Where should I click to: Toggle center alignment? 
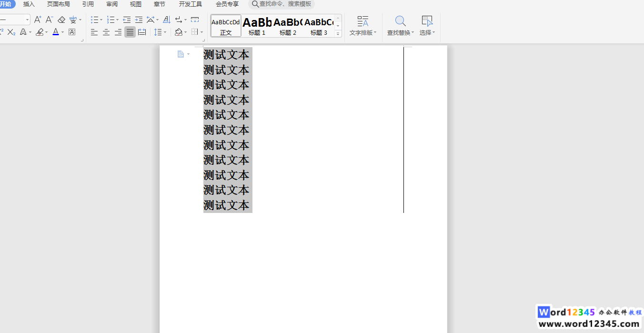(x=106, y=32)
